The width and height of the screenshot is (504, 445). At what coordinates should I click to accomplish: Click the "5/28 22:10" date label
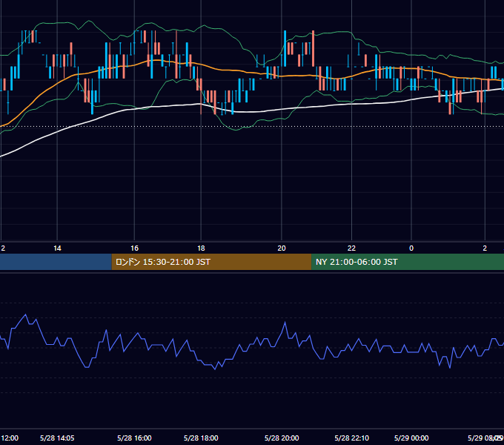coord(351,438)
